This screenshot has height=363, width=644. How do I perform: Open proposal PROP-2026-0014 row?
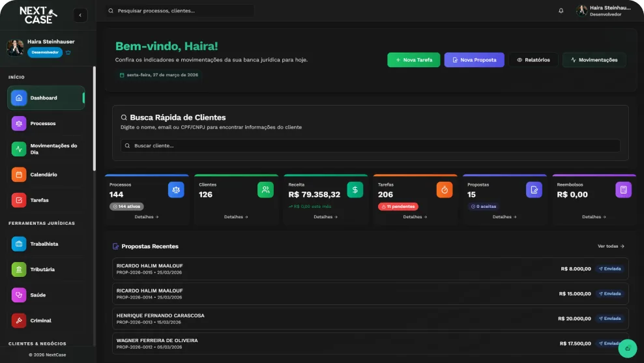click(x=370, y=294)
